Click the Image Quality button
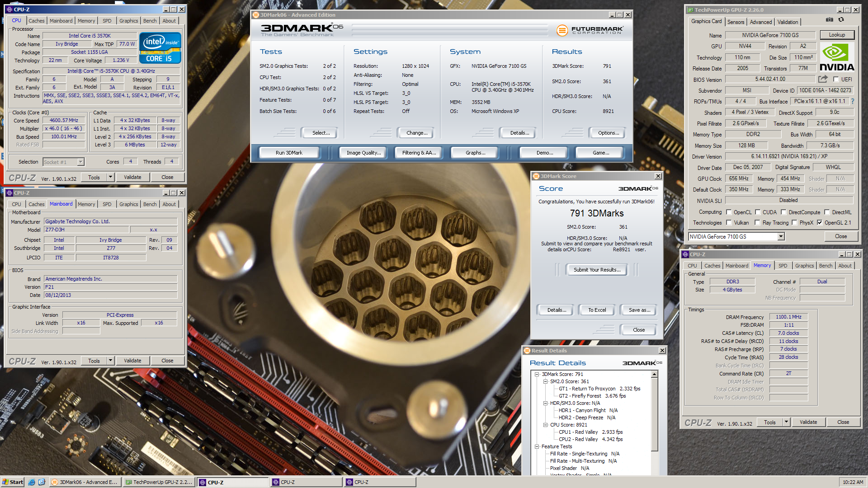The image size is (868, 488). click(363, 153)
